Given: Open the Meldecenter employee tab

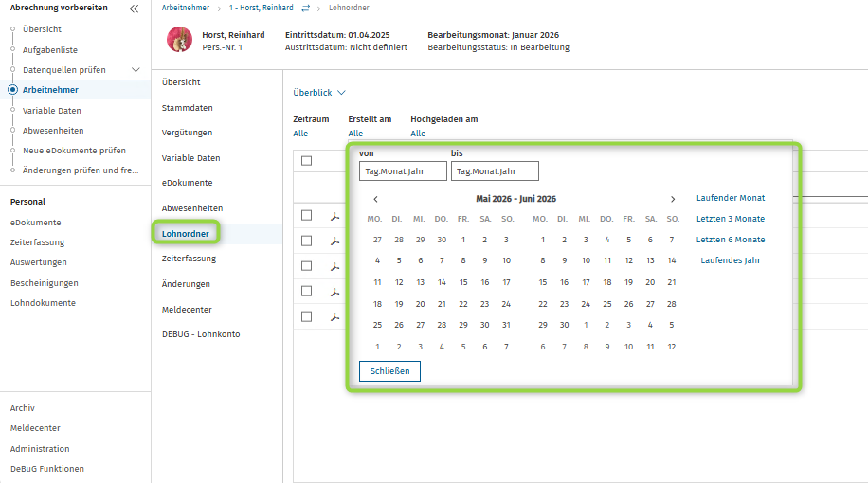Looking at the screenshot, I should [x=187, y=310].
